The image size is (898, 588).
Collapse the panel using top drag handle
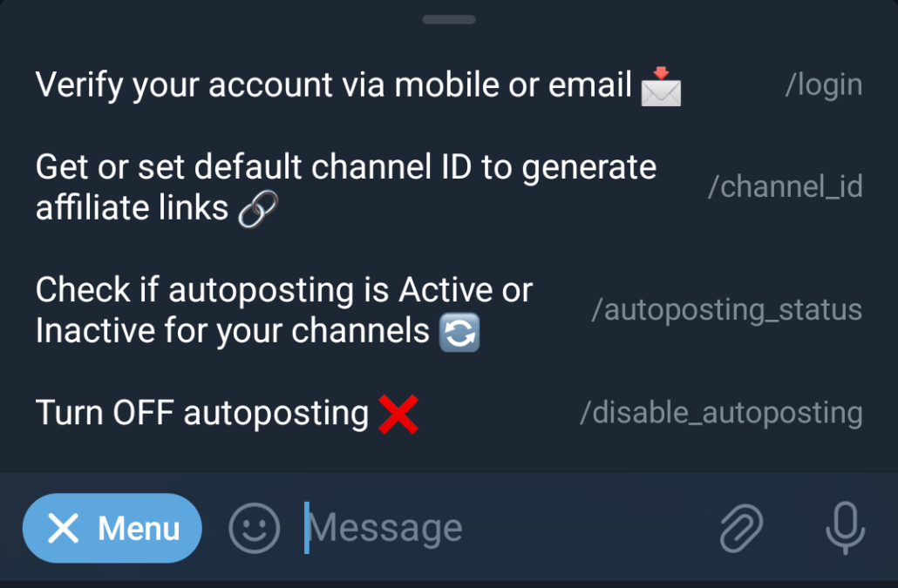tap(449, 19)
